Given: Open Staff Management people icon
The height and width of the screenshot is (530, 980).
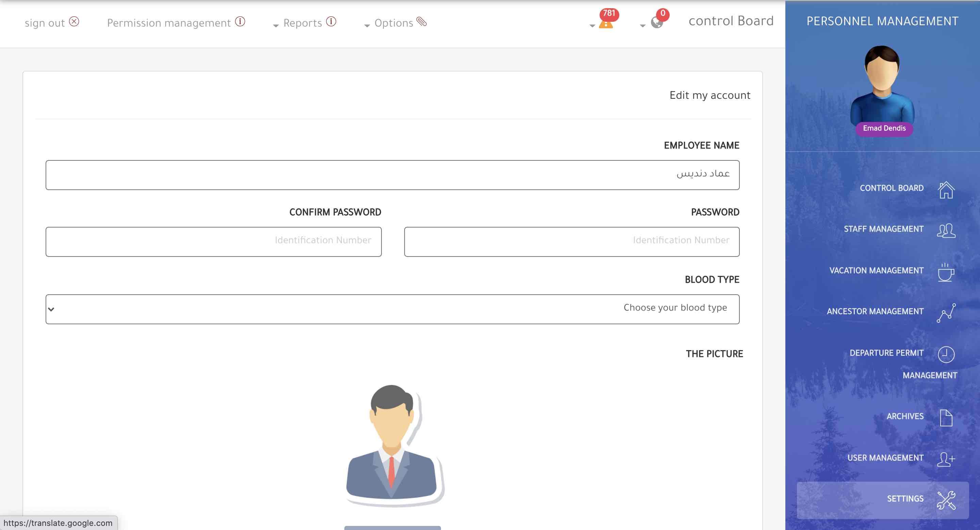Looking at the screenshot, I should point(946,230).
